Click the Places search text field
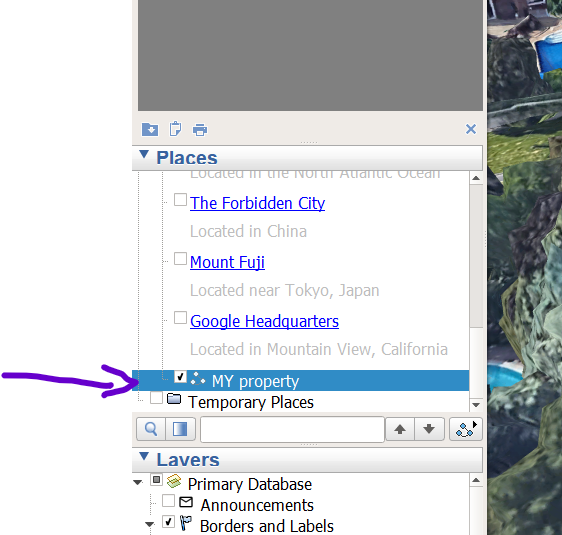Image resolution: width=562 pixels, height=535 pixels. 292,429
